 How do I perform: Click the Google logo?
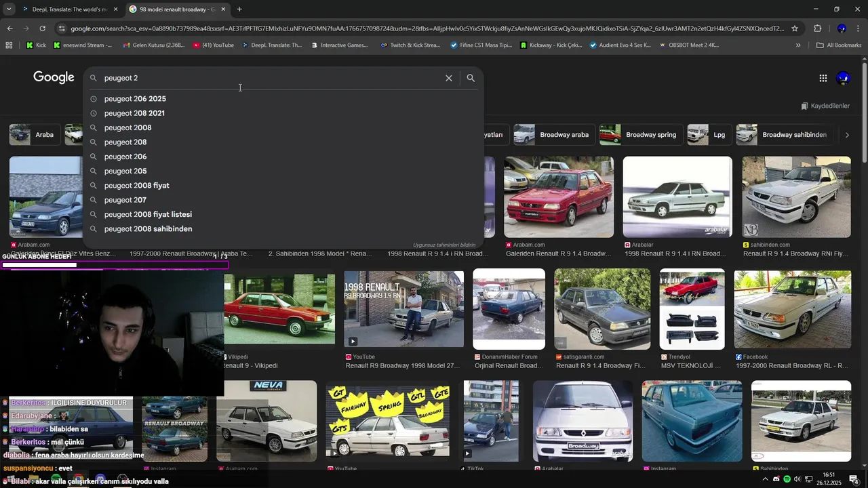click(54, 77)
